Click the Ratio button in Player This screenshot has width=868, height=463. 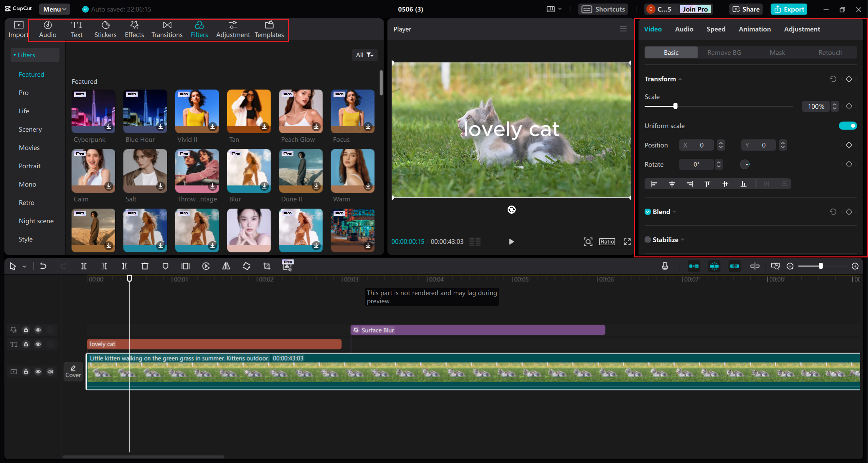coord(607,242)
